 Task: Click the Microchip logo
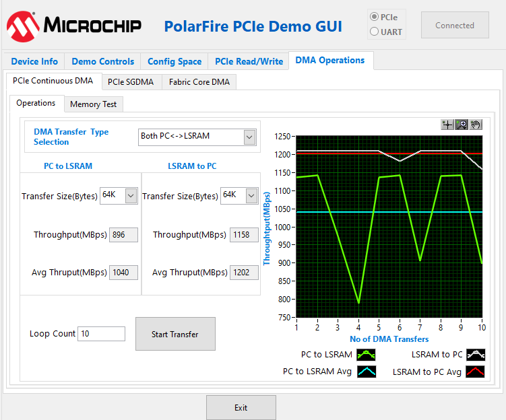coord(73,26)
